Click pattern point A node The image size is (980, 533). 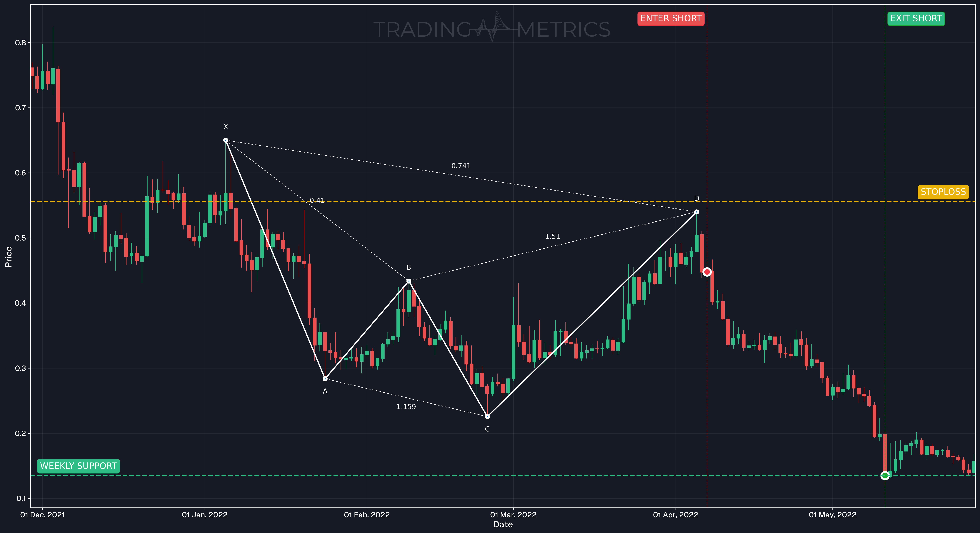(x=325, y=379)
